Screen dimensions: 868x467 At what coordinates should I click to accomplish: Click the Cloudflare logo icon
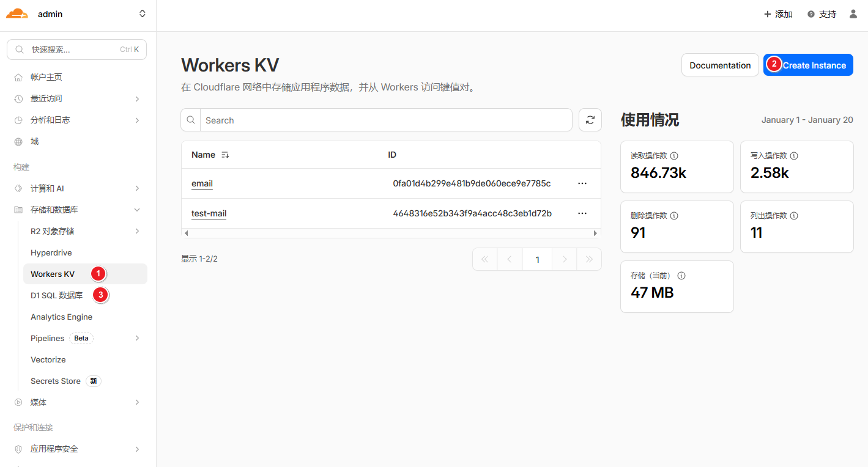pos(17,14)
